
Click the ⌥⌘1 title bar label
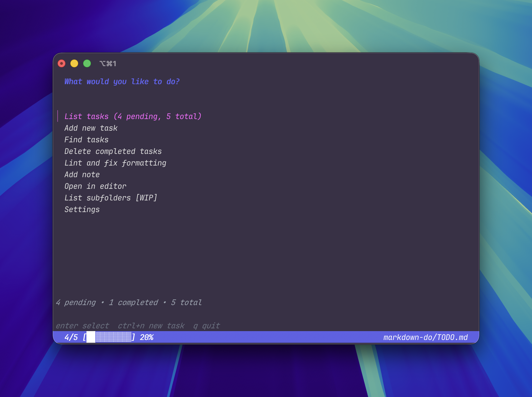coord(108,63)
